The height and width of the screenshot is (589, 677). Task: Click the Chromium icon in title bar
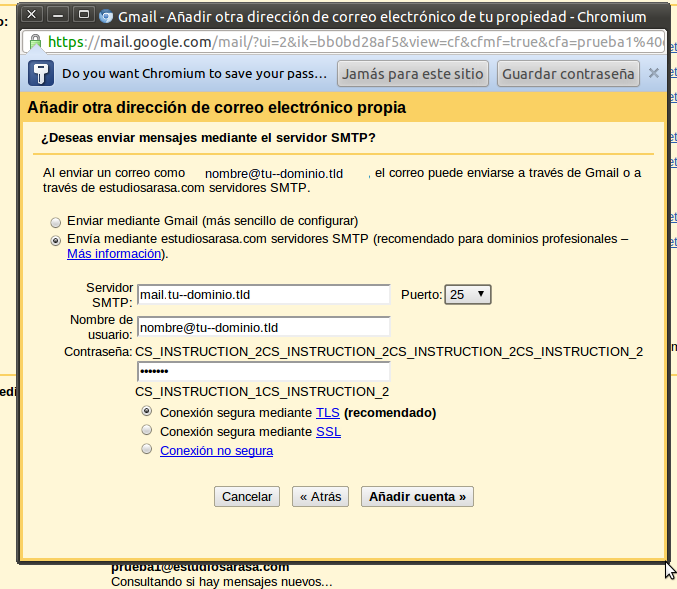(x=106, y=16)
